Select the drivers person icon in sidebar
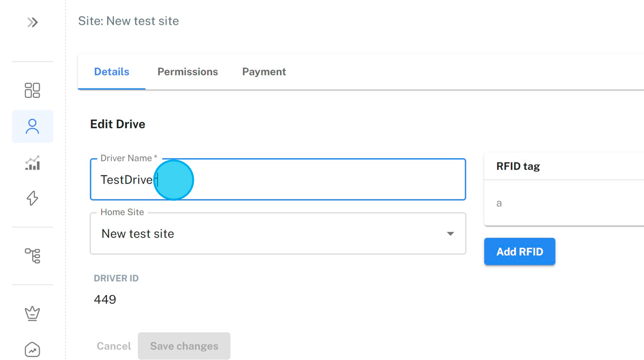Screen dimensions: 644x360 point(33,127)
